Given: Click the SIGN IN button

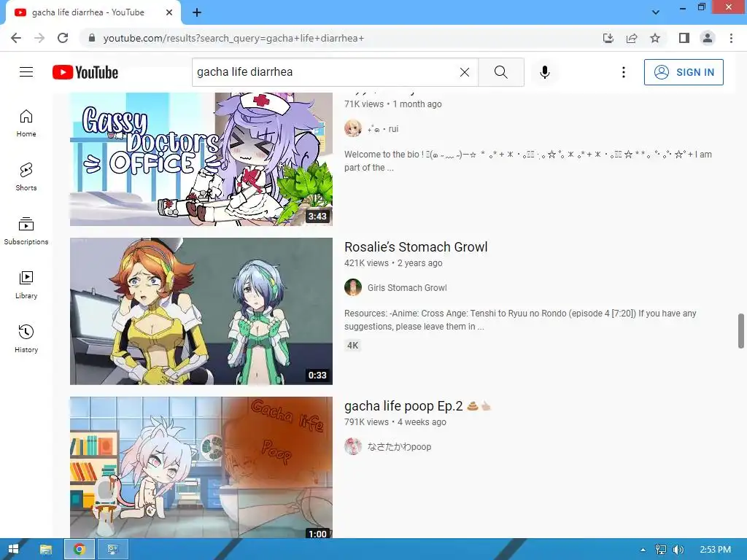Looking at the screenshot, I should coord(684,72).
